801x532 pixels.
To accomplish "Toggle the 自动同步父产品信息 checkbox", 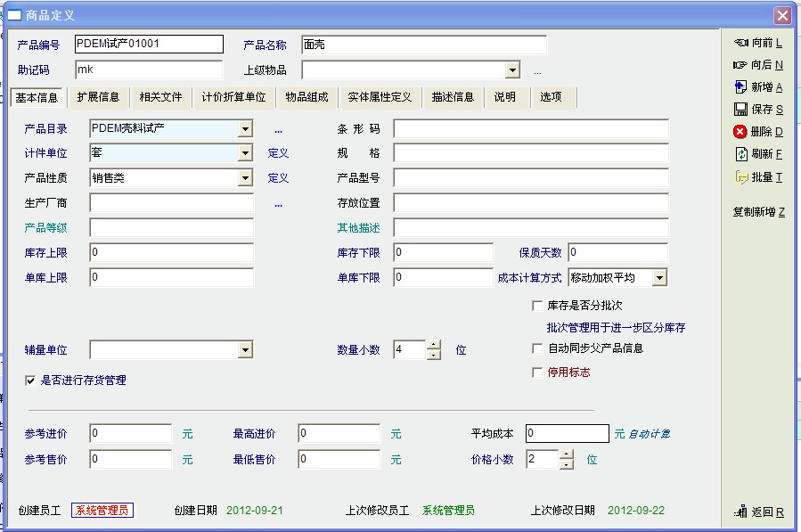I will click(537, 348).
